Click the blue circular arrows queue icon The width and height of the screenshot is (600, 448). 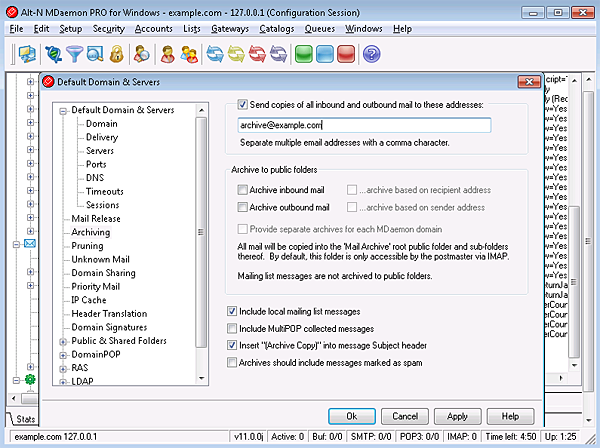215,54
